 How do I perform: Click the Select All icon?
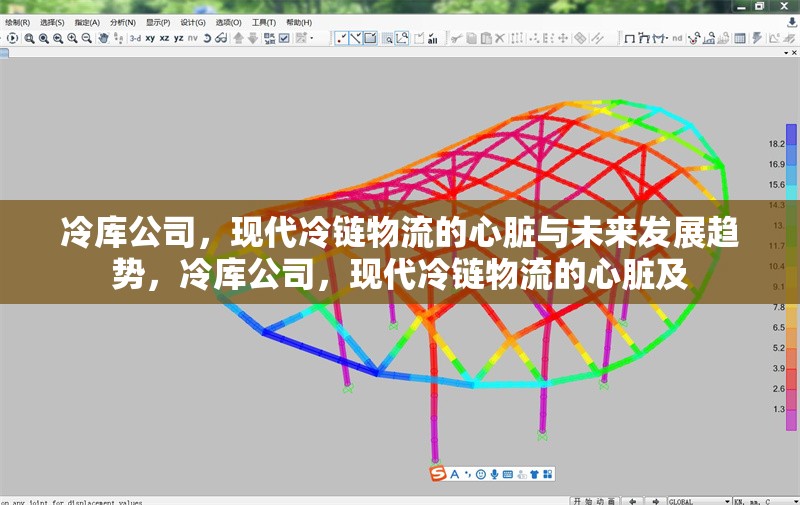click(x=433, y=38)
